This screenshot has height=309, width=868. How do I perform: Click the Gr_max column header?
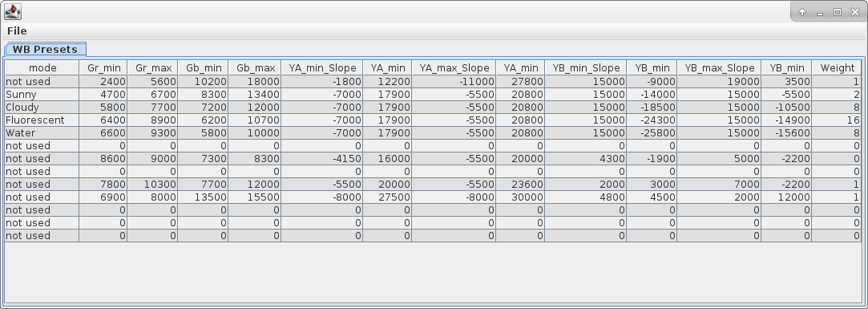[153, 68]
